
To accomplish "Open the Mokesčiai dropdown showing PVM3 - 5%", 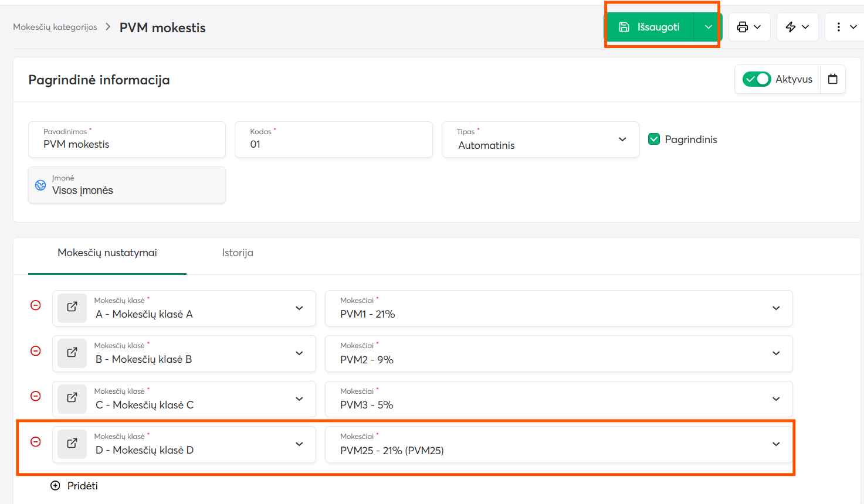I will point(559,399).
